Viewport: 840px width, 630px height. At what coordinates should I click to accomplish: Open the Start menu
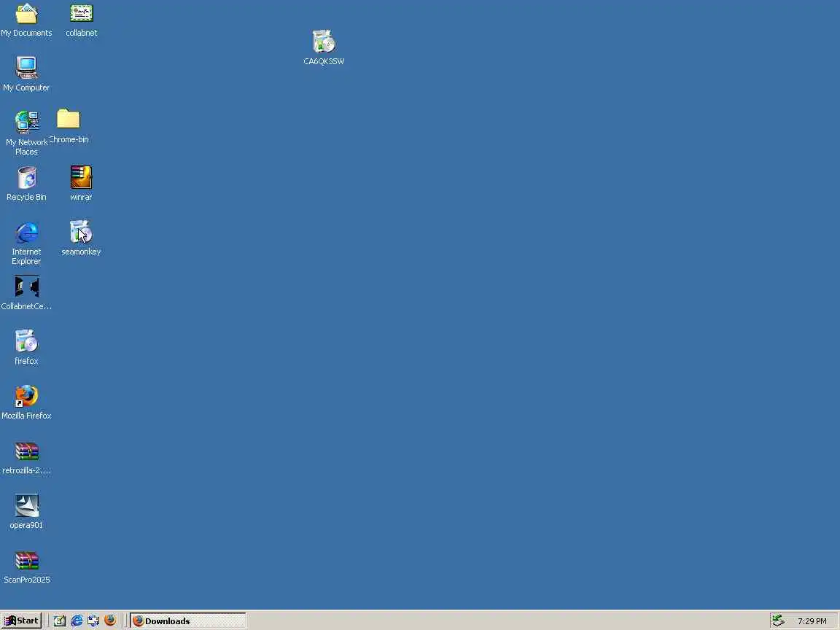pyautogui.click(x=21, y=621)
